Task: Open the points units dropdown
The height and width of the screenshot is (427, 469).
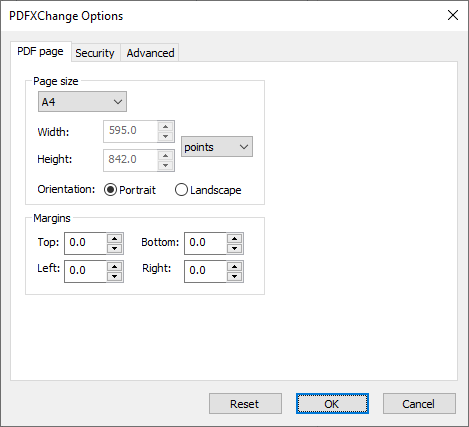Action: pyautogui.click(x=217, y=147)
